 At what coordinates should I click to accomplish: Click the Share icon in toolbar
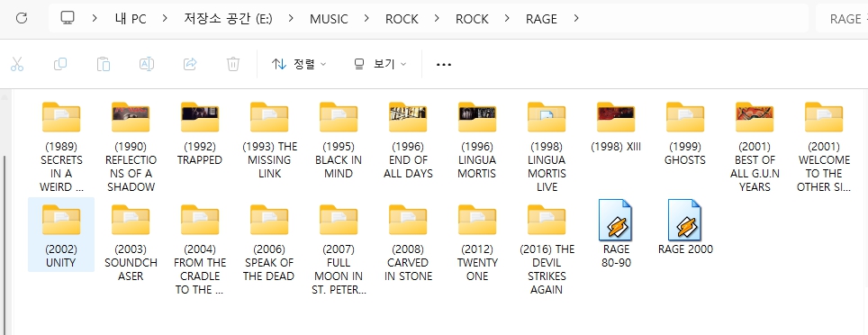pyautogui.click(x=190, y=64)
